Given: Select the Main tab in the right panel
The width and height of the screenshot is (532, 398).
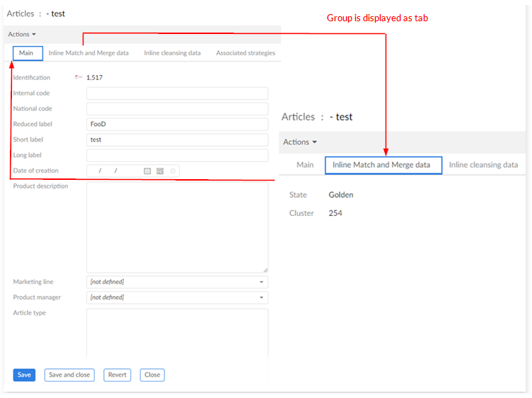Looking at the screenshot, I should coord(305,165).
